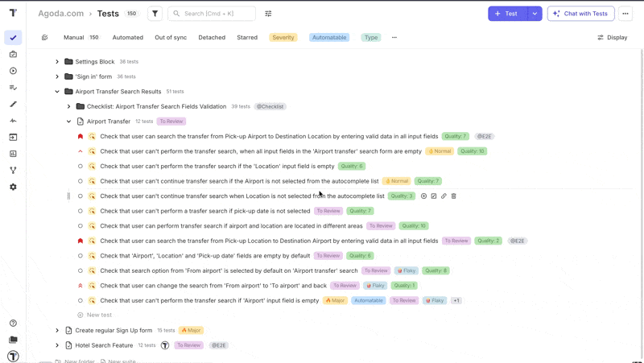Open Display options
Viewport: 644px width, 363px height.
pos(612,37)
